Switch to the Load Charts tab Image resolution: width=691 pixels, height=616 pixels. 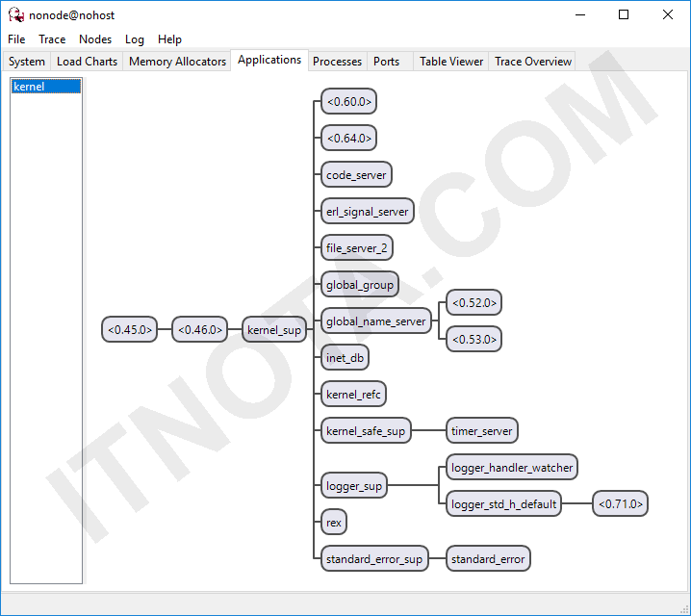(x=87, y=62)
